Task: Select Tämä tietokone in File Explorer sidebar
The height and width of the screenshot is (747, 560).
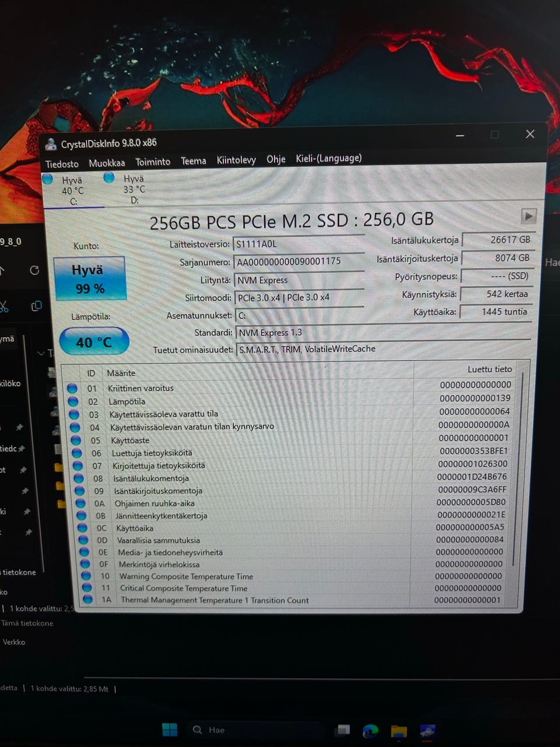Action: [x=27, y=623]
